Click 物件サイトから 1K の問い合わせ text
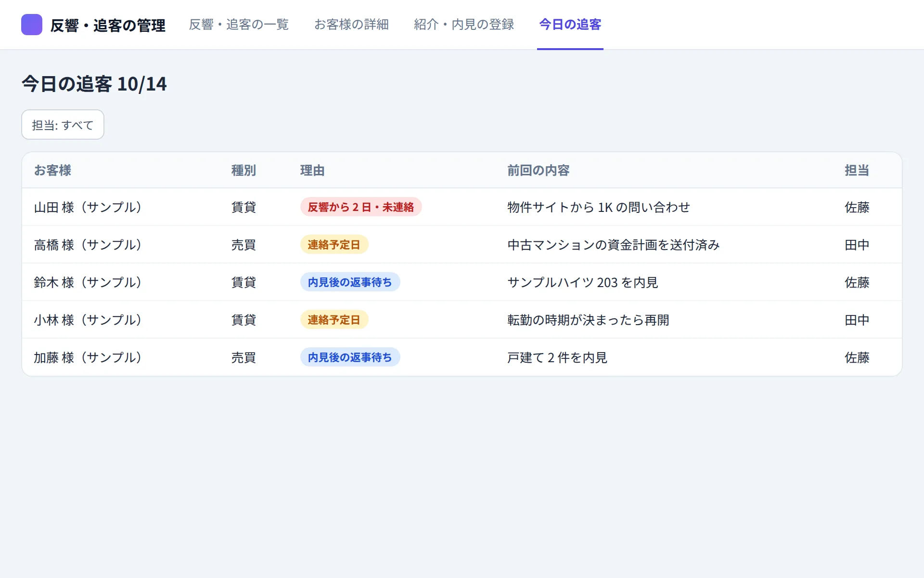 click(599, 207)
